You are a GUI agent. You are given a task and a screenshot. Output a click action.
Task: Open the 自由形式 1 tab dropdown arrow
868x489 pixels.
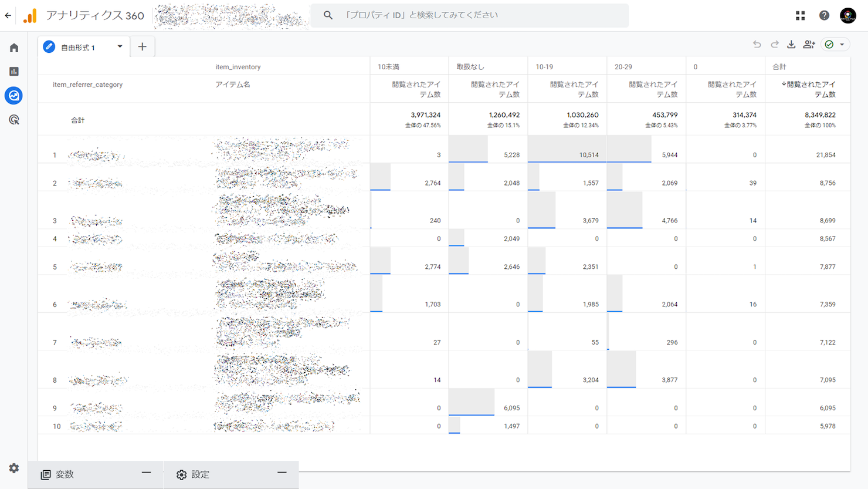120,47
